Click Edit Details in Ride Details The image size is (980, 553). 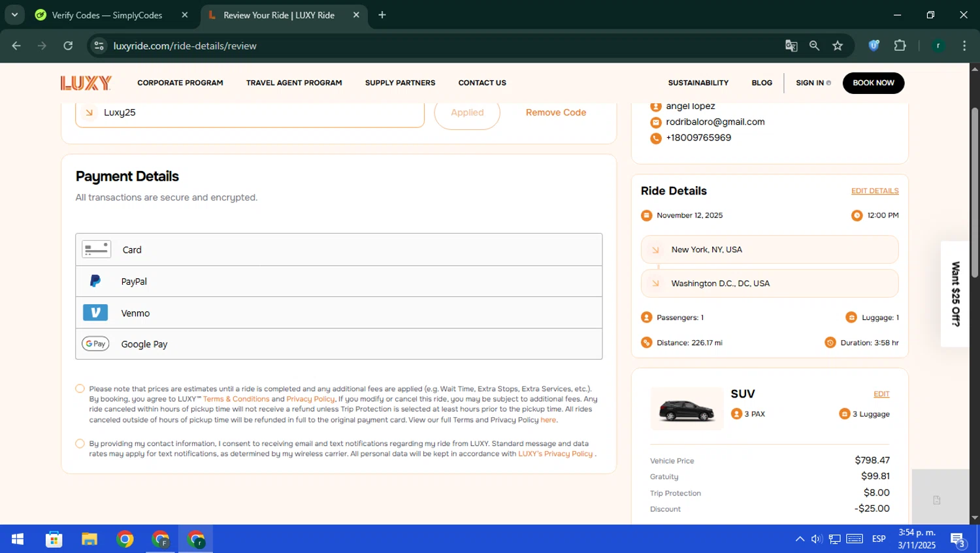[x=875, y=191]
